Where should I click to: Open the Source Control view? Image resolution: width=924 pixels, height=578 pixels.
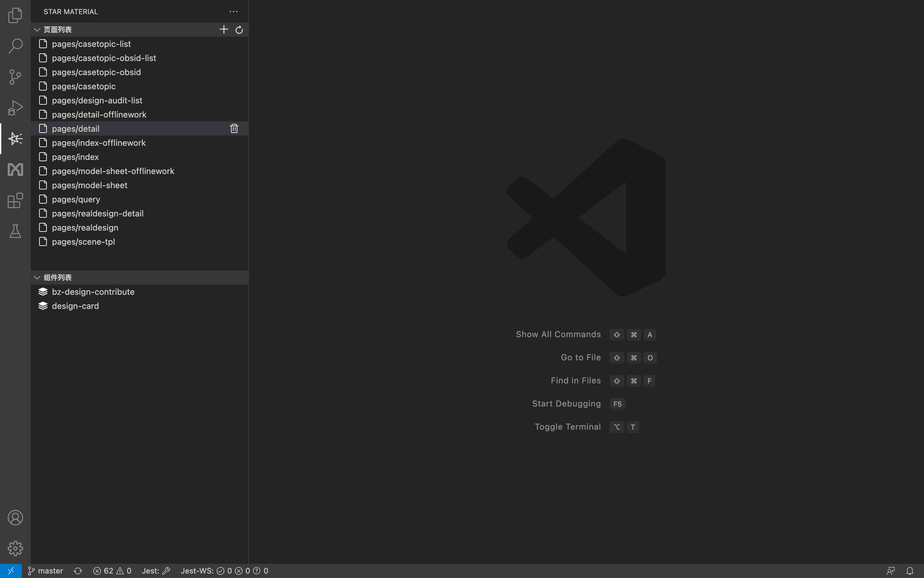click(x=15, y=77)
